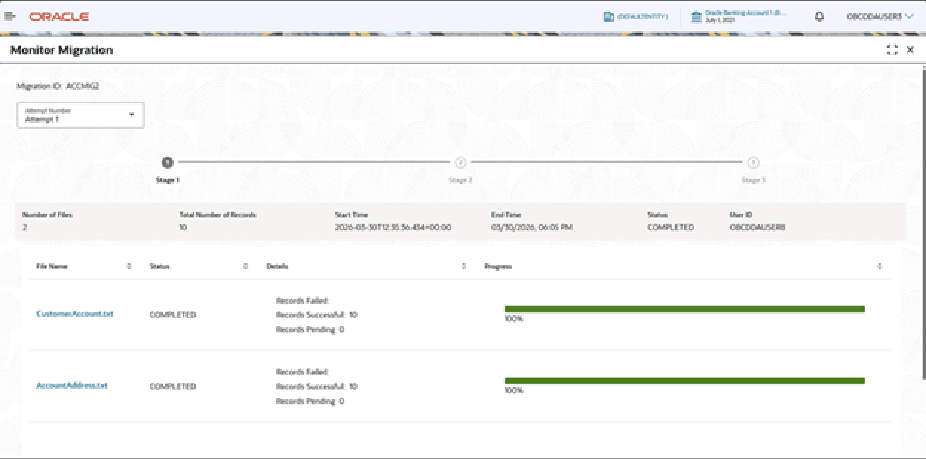
Task: Sort by Progress column
Action: click(880, 266)
